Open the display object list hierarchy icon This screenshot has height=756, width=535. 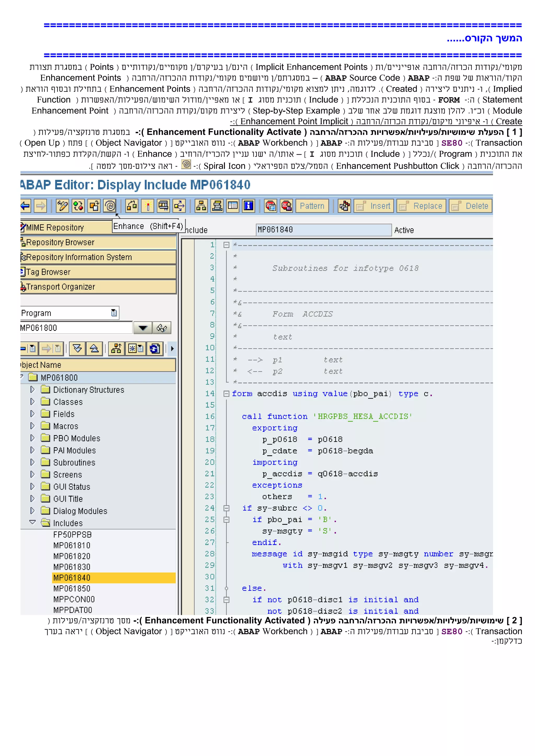(x=201, y=206)
